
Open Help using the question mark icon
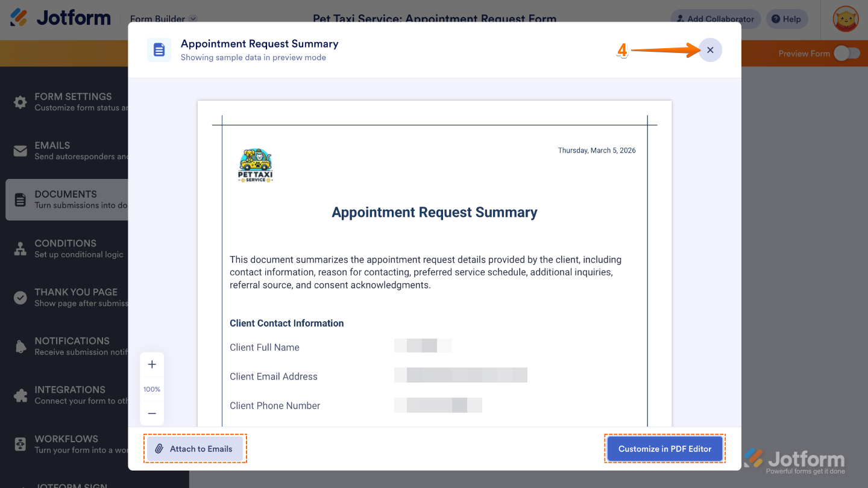pos(787,19)
